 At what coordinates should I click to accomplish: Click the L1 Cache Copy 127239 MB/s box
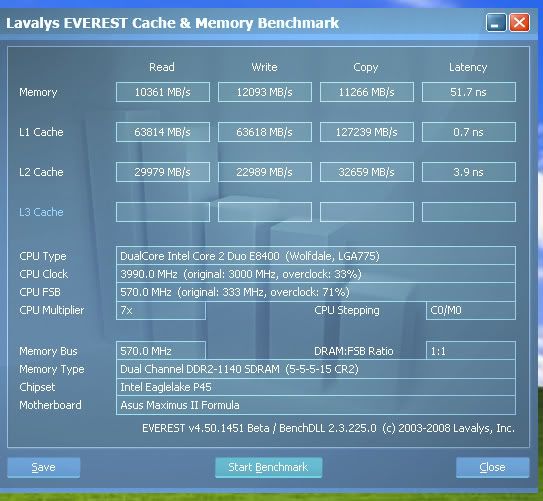tap(367, 132)
